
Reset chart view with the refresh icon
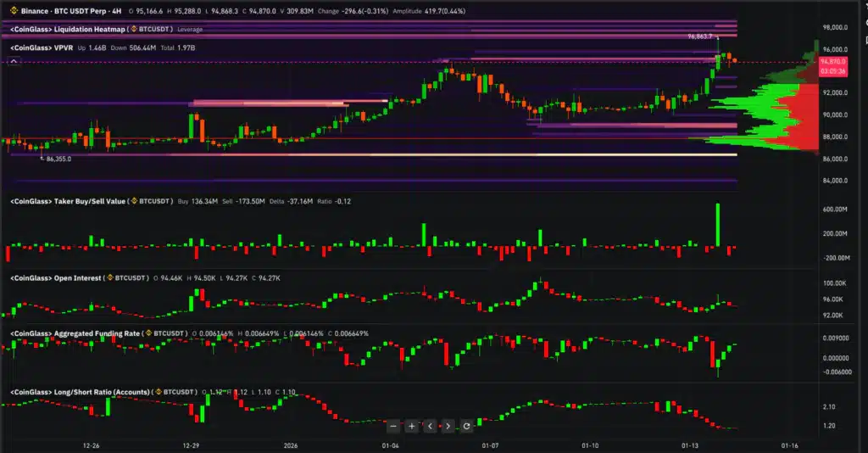[x=467, y=426]
